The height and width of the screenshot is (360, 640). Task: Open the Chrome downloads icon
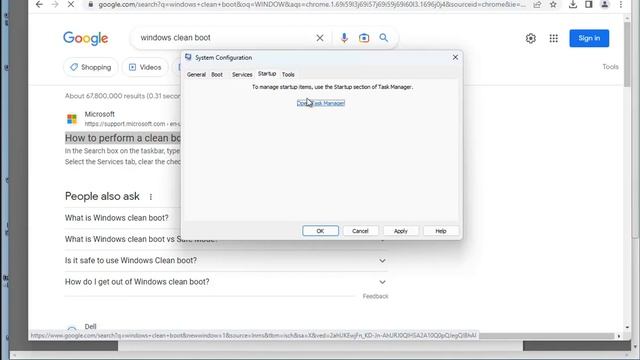tap(573, 4)
